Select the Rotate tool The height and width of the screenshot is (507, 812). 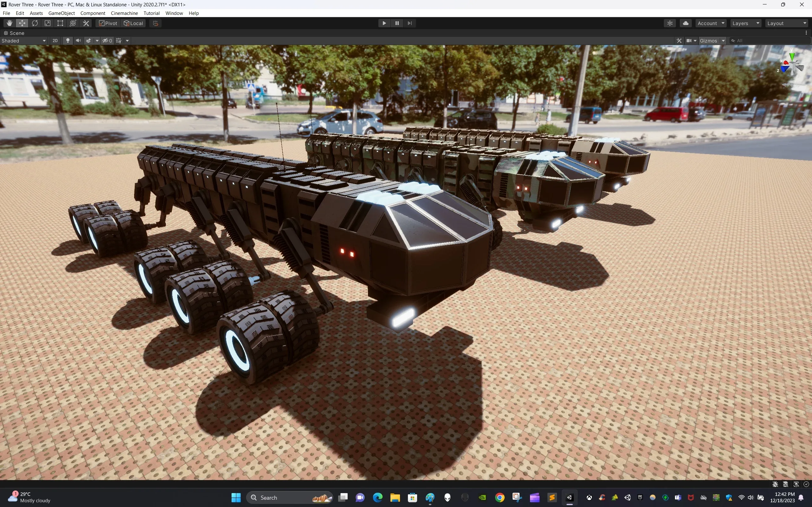[x=35, y=23]
